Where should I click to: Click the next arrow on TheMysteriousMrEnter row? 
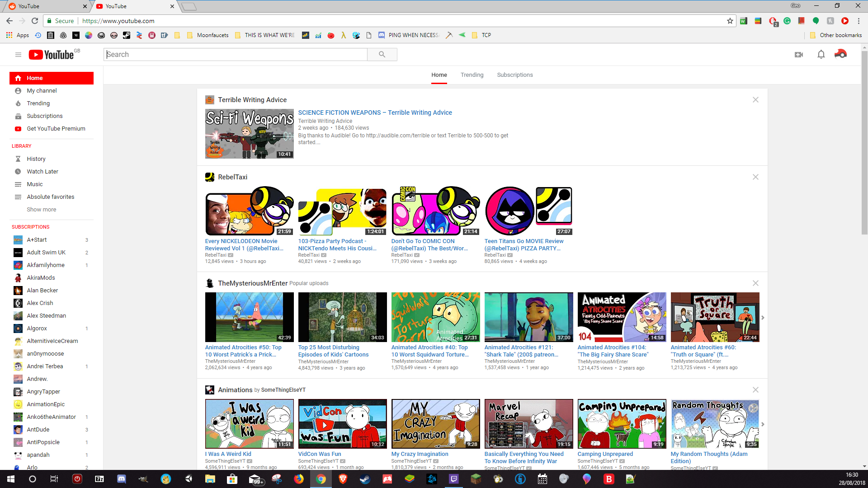click(x=763, y=318)
